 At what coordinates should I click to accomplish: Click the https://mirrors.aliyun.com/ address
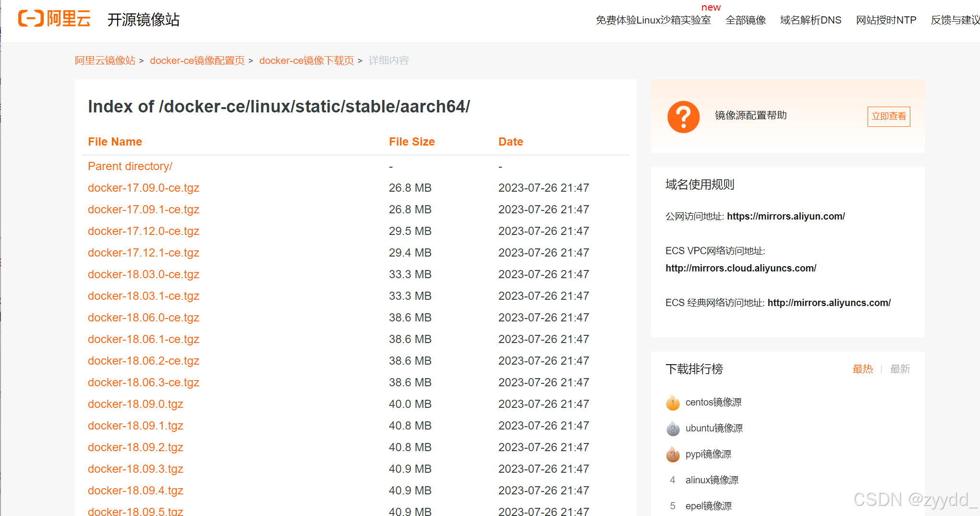click(786, 216)
